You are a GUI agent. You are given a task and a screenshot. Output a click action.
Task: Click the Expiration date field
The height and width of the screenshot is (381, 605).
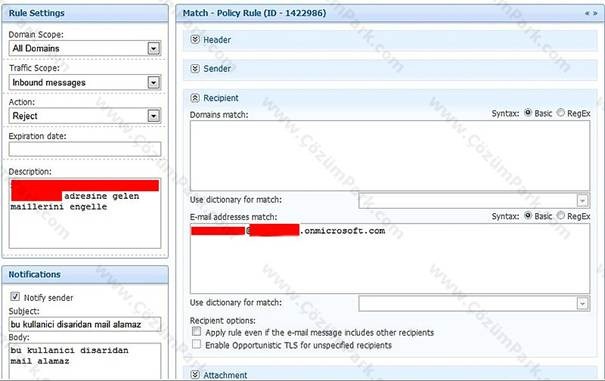[x=85, y=149]
